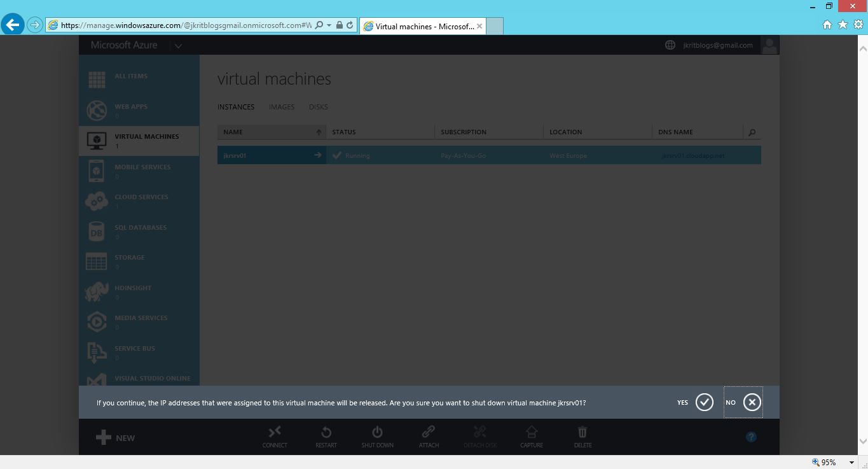Click Running status cell

380,155
